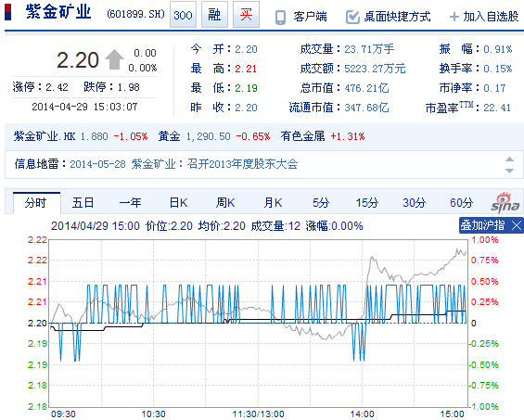Click the 振幅 amplitude value 0.91%
The height and width of the screenshot is (420, 524).
[x=498, y=49]
